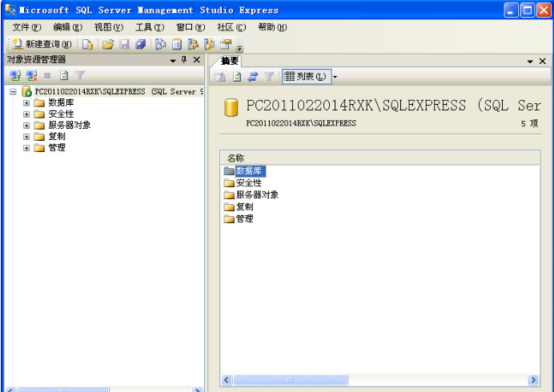Screen dimensions: 554x392
Task: Click the 新建查询 (New Query) button
Action: 42,44
